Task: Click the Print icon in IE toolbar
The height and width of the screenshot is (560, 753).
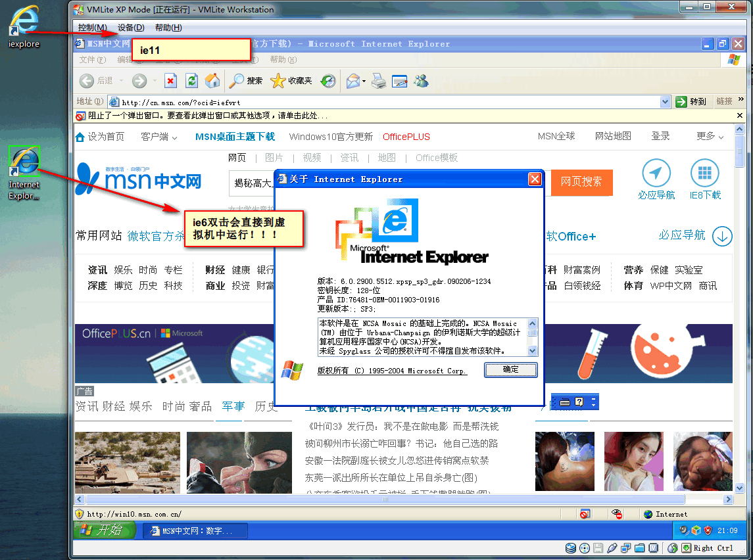Action: (x=379, y=81)
